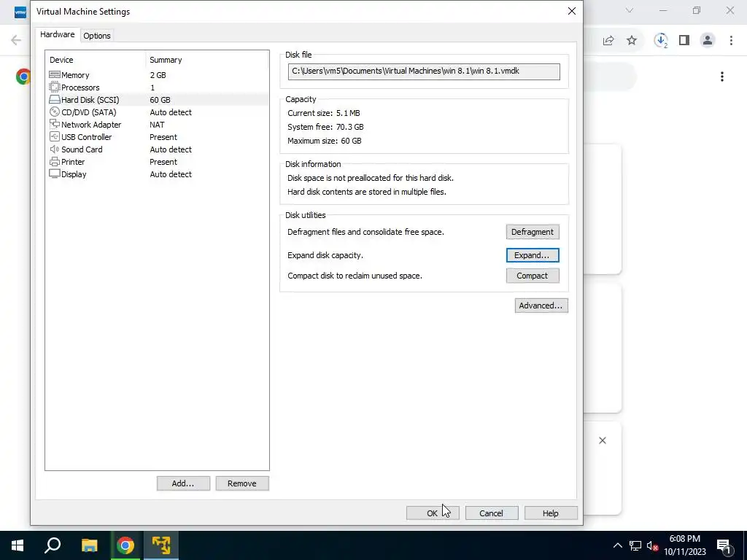Open Help for settings
The height and width of the screenshot is (560, 747).
[551, 513]
